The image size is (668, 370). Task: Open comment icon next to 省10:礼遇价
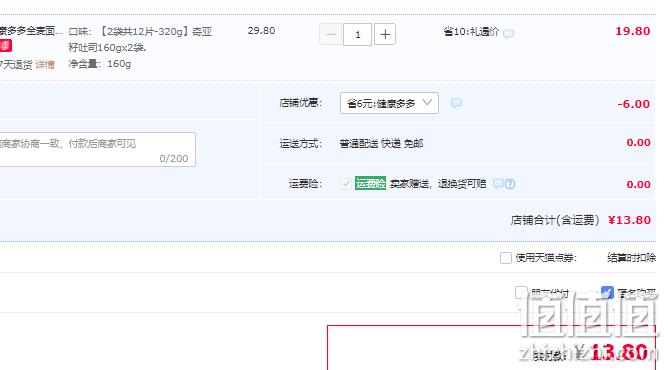pos(508,33)
